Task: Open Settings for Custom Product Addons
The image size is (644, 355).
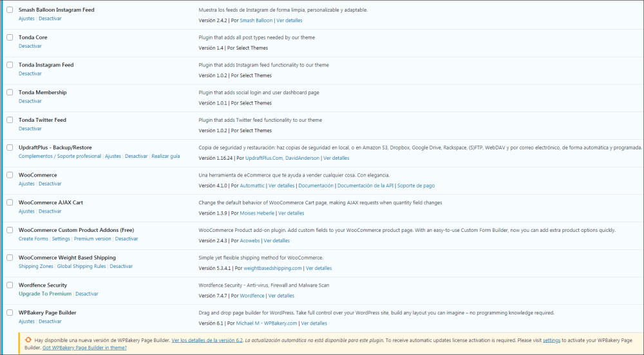Action: 61,239
